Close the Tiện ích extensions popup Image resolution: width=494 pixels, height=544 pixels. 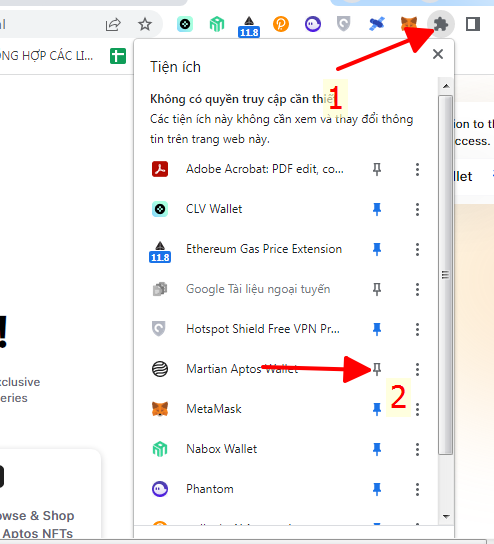(x=438, y=54)
